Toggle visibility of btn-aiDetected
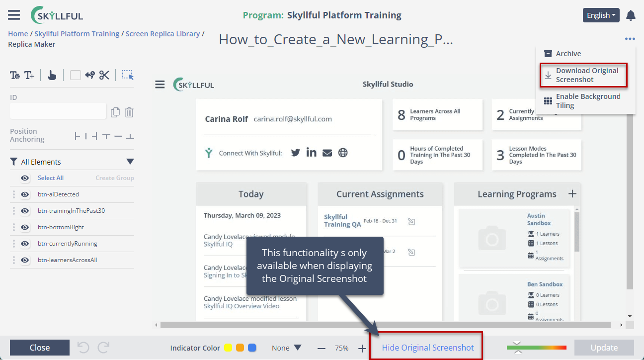Viewport: 644px width, 360px height. 25,194
